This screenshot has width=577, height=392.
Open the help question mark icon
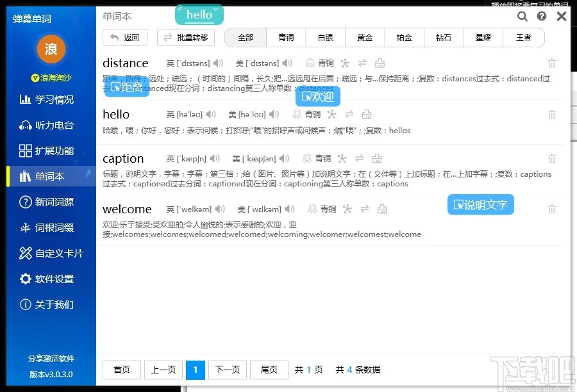click(x=541, y=15)
